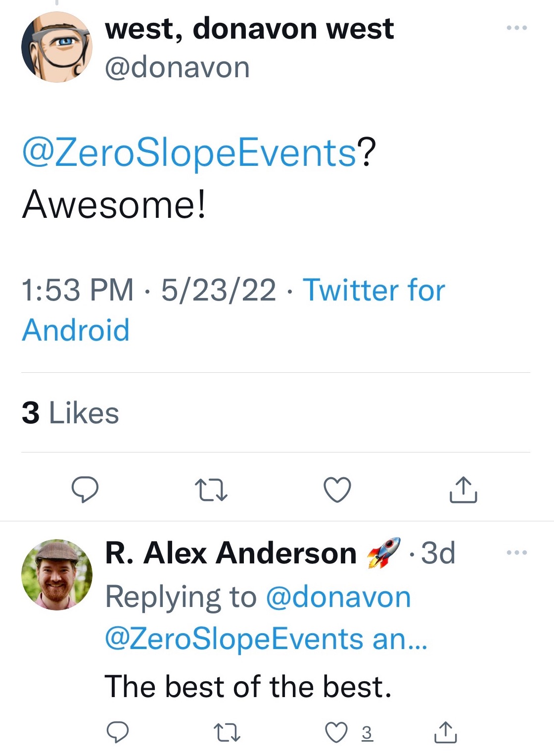
Task: Retweet R. Alex Anderson's reply
Action: [227, 732]
